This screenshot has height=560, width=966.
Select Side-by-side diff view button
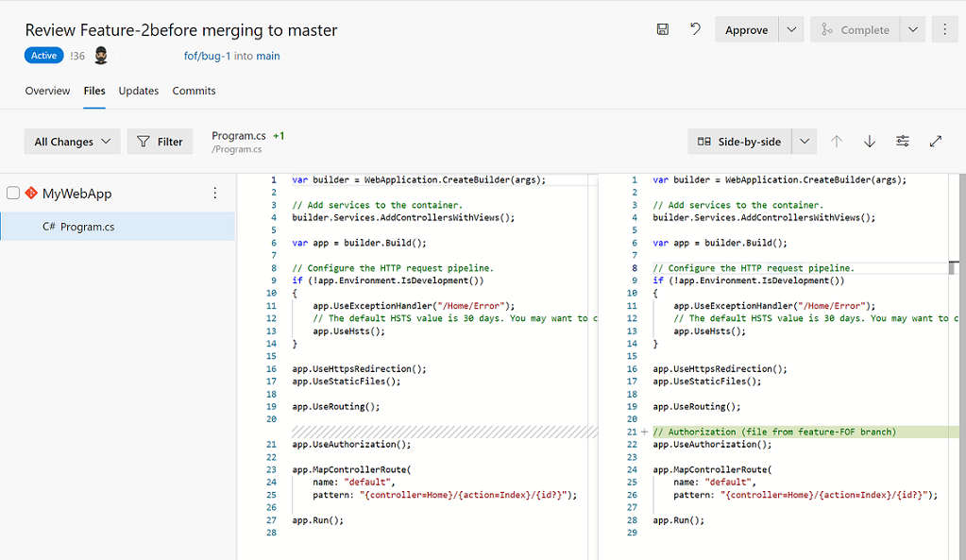pyautogui.click(x=739, y=141)
